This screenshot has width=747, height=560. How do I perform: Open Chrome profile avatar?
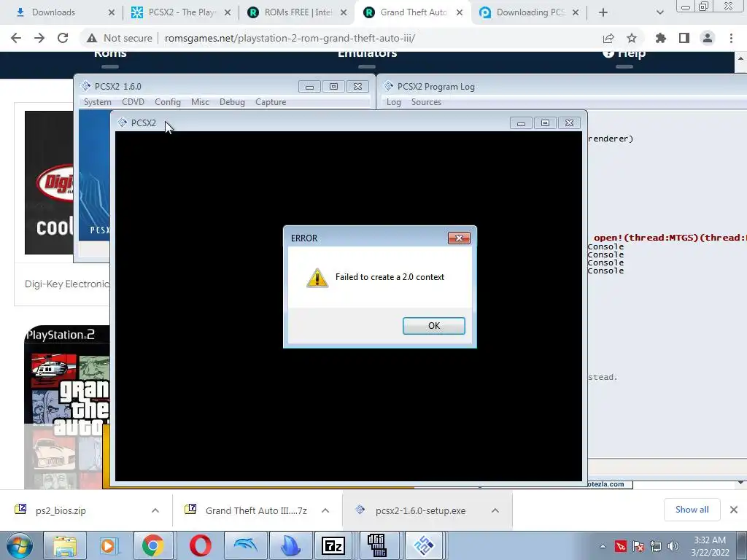tap(708, 38)
